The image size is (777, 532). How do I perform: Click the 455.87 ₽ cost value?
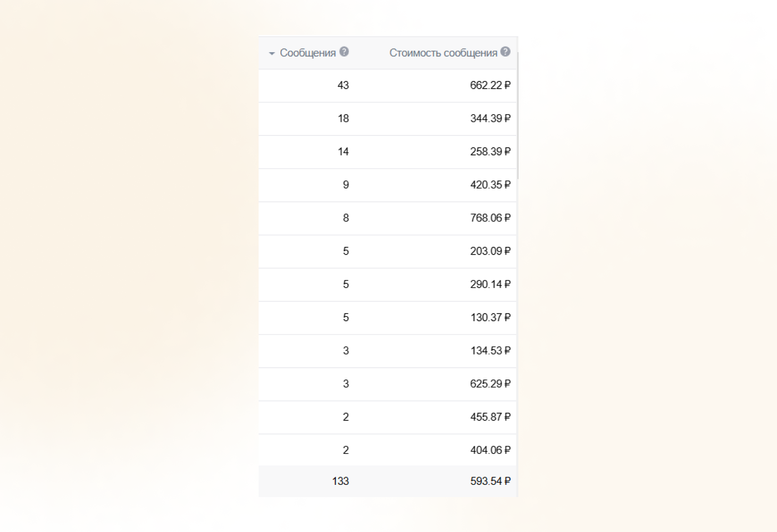(490, 417)
